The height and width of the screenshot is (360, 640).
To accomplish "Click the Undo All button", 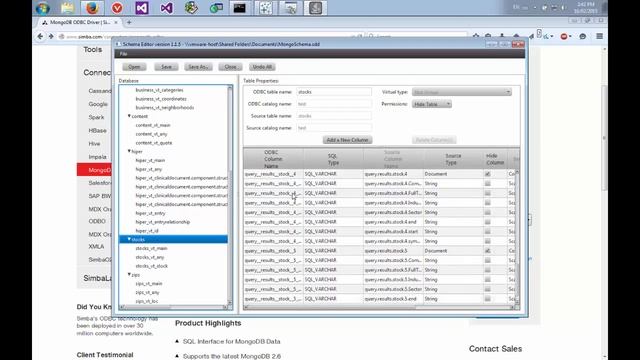I will pyautogui.click(x=262, y=67).
